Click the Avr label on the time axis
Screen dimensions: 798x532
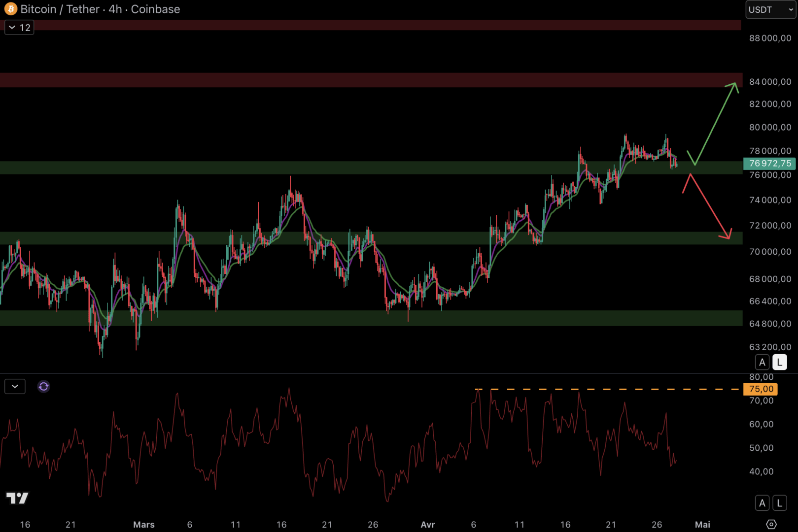427,525
